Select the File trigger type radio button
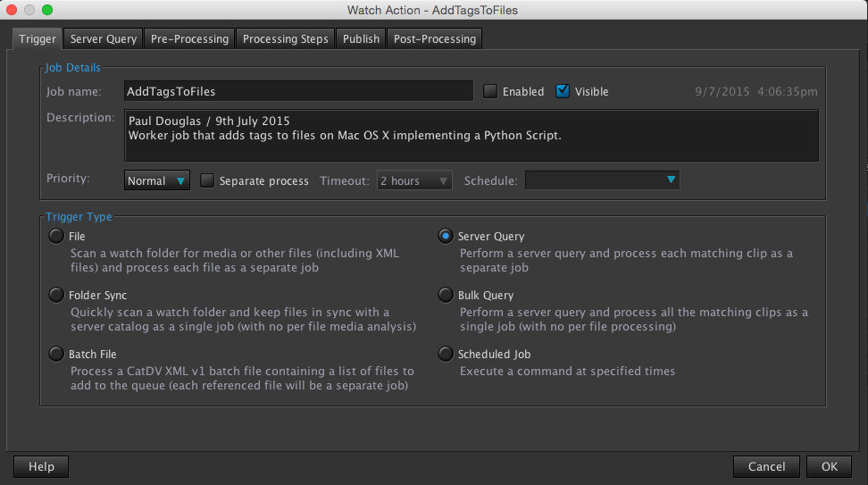The image size is (868, 485). (57, 237)
